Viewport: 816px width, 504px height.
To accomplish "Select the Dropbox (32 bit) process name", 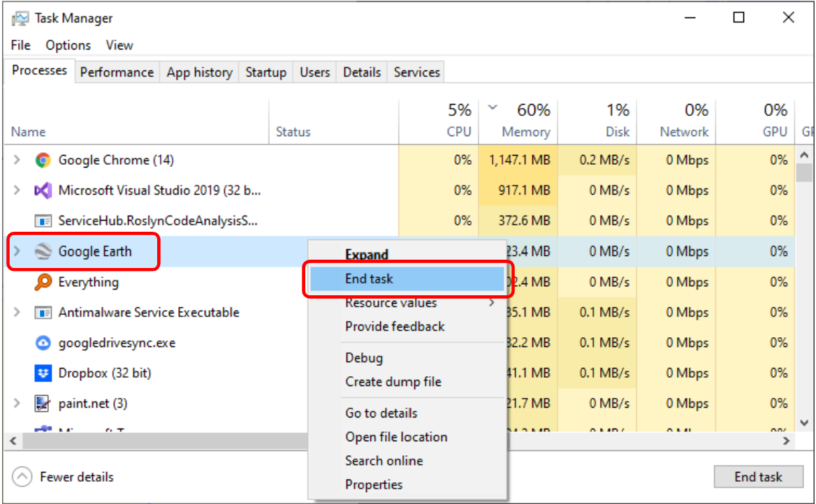I will (105, 373).
